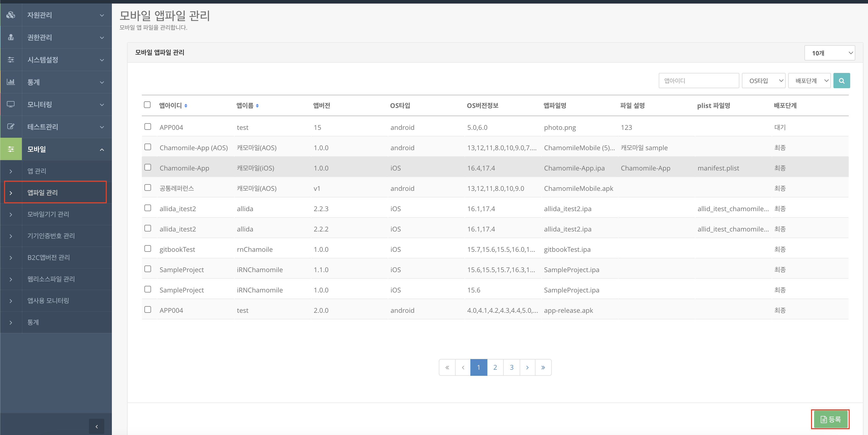Click the 테스트관리 edit icon
Viewport: 868px width, 435px height.
pyautogui.click(x=11, y=127)
